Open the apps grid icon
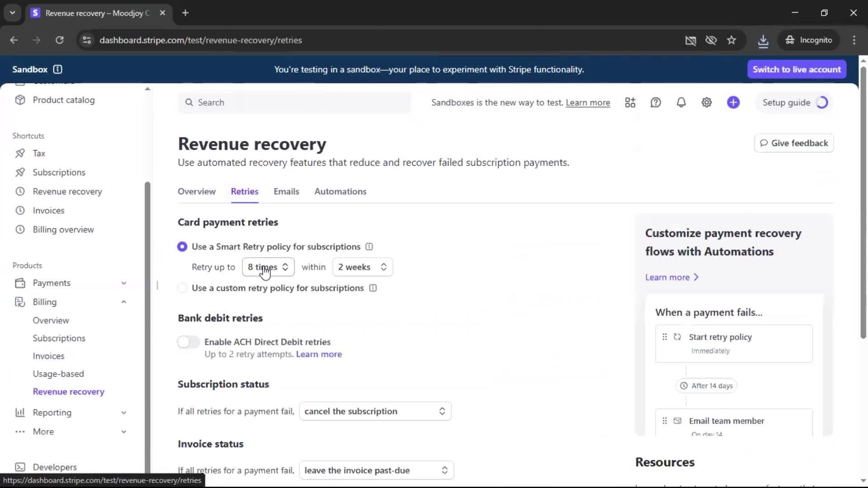Screen dimensions: 868x488 (630, 103)
